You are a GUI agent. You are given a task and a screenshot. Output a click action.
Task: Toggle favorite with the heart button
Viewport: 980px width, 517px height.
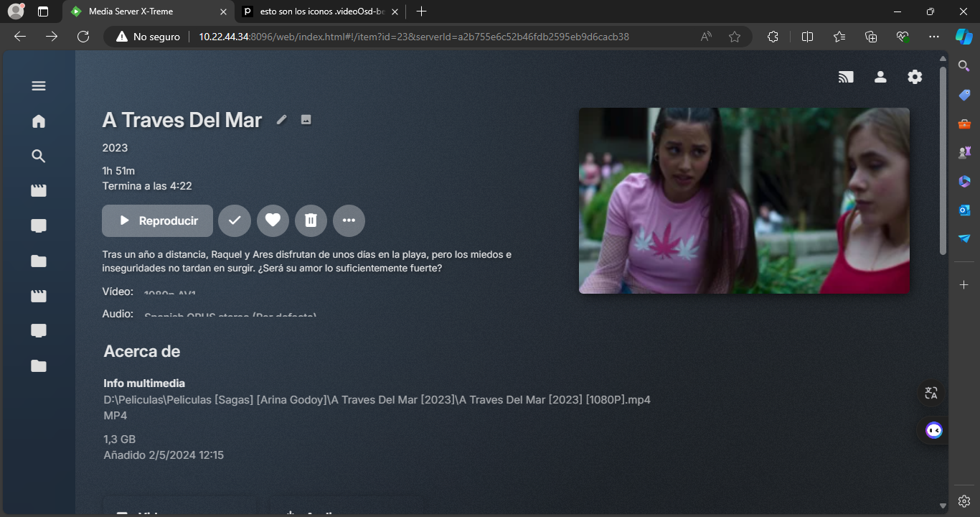273,220
